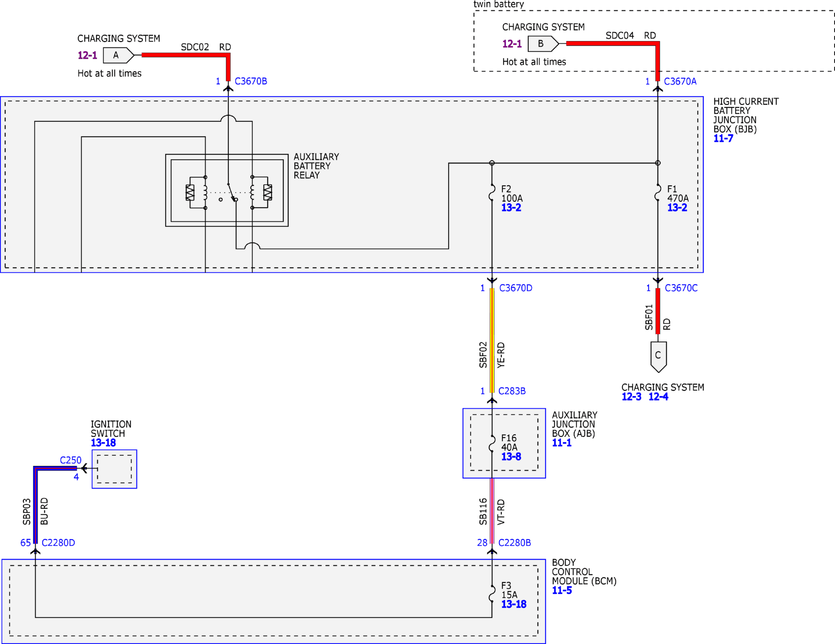Click the F16 40A fuse symbol
The image size is (835, 644).
pos(492,443)
